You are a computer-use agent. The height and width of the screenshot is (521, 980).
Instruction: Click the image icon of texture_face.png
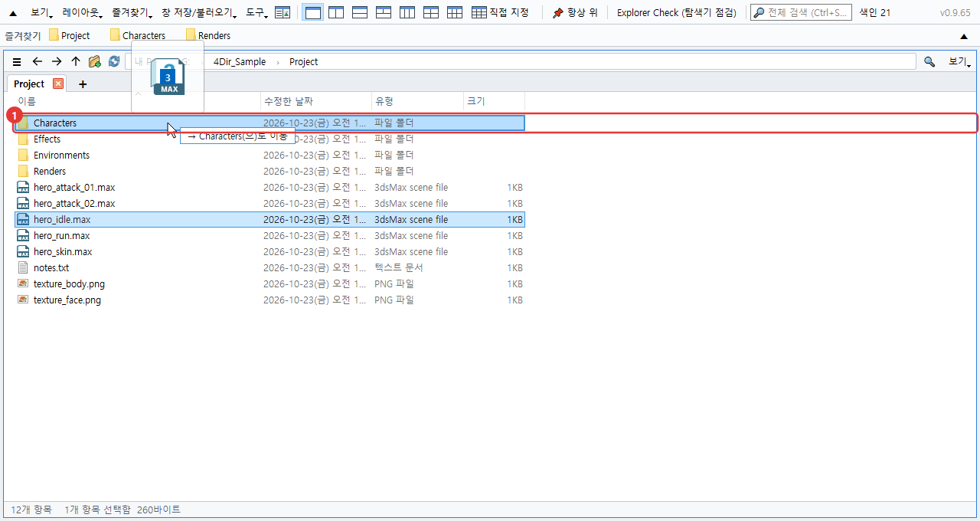[x=23, y=300]
